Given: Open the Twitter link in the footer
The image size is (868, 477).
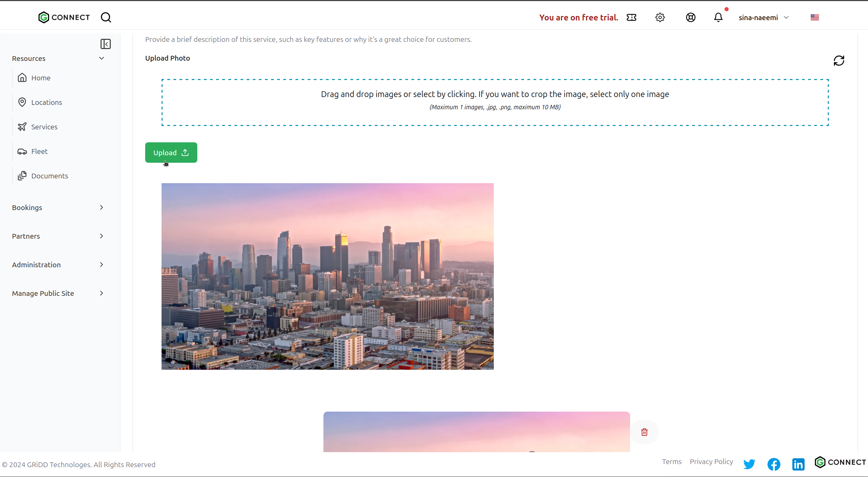Looking at the screenshot, I should 749,464.
